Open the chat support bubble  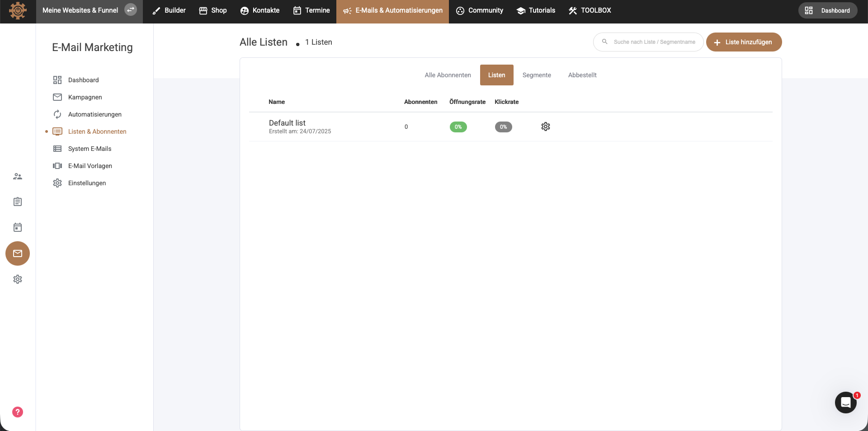[x=845, y=402]
